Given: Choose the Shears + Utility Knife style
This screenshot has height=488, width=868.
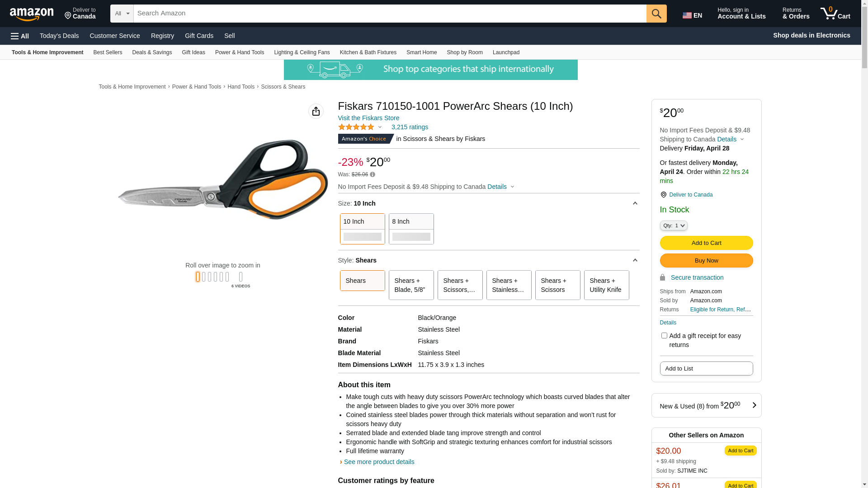Looking at the screenshot, I should pyautogui.click(x=606, y=285).
